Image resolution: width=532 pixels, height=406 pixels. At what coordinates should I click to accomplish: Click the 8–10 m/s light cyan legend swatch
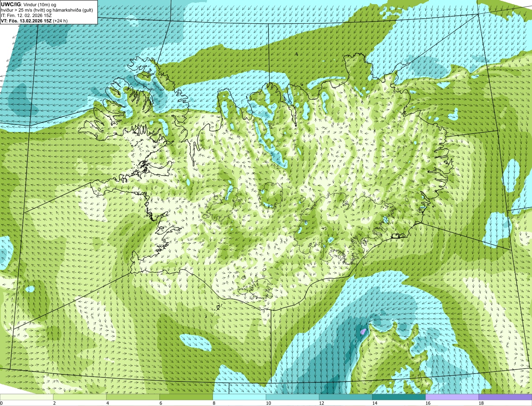pos(239,397)
